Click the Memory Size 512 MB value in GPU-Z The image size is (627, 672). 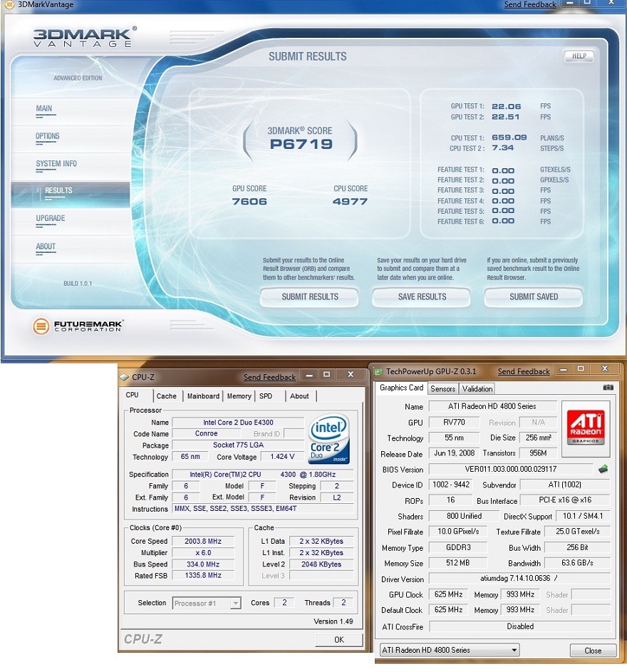(457, 563)
